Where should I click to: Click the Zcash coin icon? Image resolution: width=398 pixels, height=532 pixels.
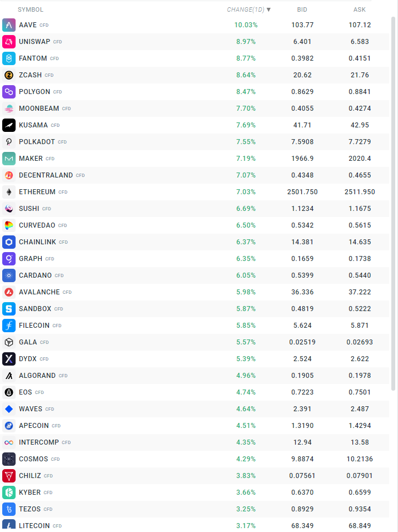click(x=9, y=75)
